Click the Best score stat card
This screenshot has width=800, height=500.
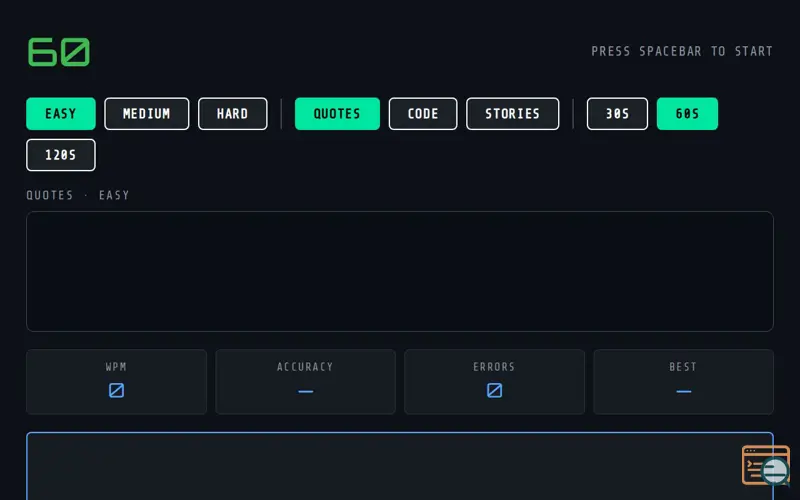(x=683, y=382)
